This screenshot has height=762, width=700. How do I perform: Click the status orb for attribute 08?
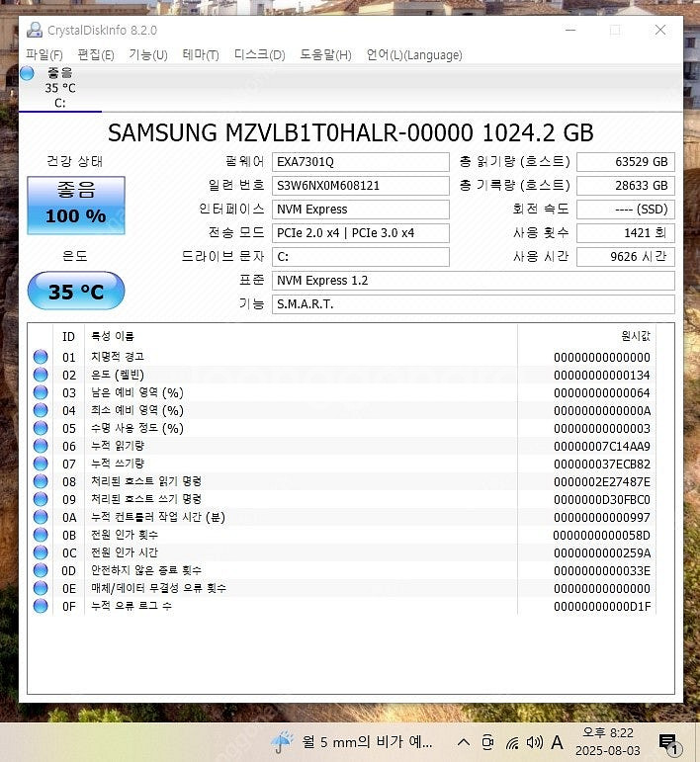[x=41, y=481]
